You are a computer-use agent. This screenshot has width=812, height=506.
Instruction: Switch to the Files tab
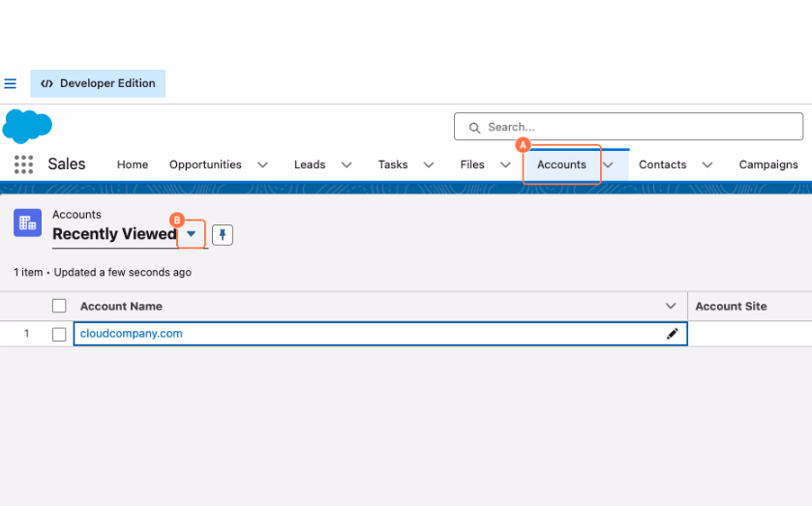tap(472, 164)
